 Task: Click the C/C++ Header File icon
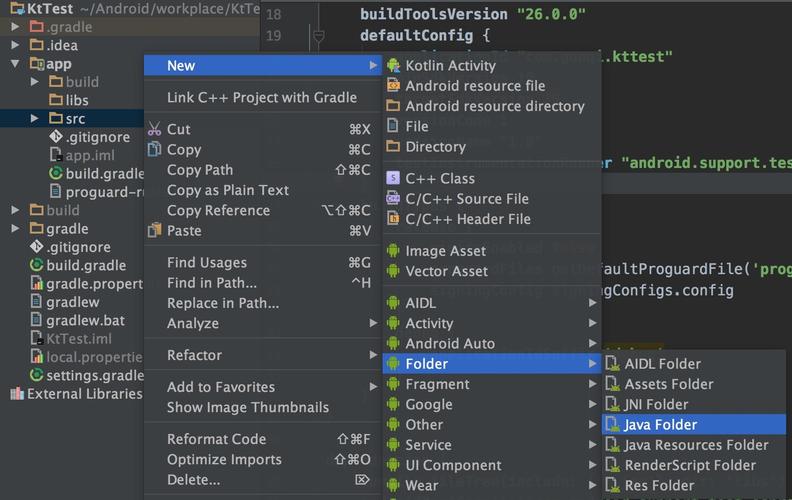(393, 219)
